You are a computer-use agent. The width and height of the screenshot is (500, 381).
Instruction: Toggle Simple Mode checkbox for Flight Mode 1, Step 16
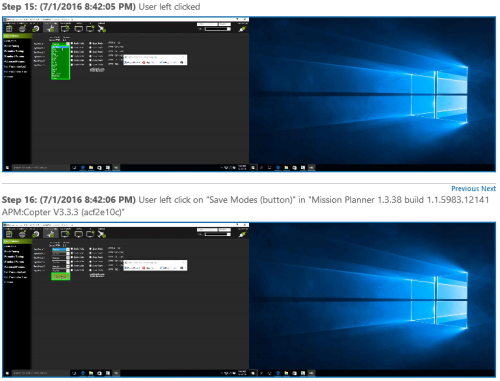[72, 249]
